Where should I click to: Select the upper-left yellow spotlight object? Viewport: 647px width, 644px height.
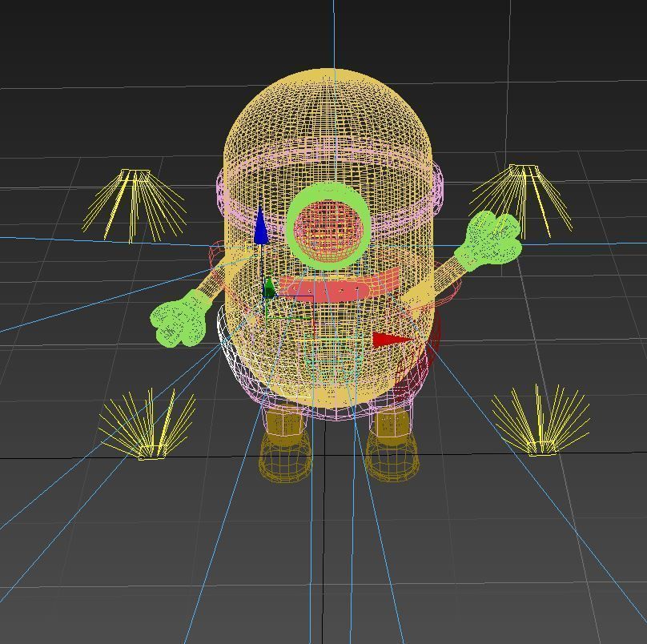pyautogui.click(x=135, y=205)
